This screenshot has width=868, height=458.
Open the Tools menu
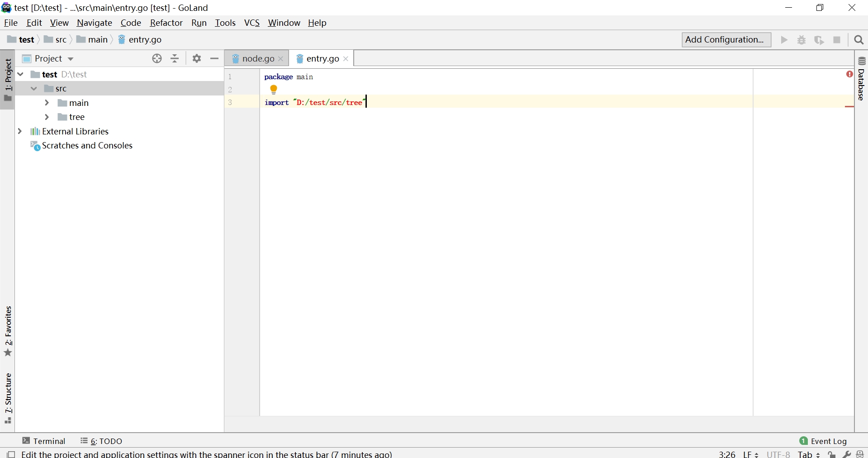(x=225, y=23)
